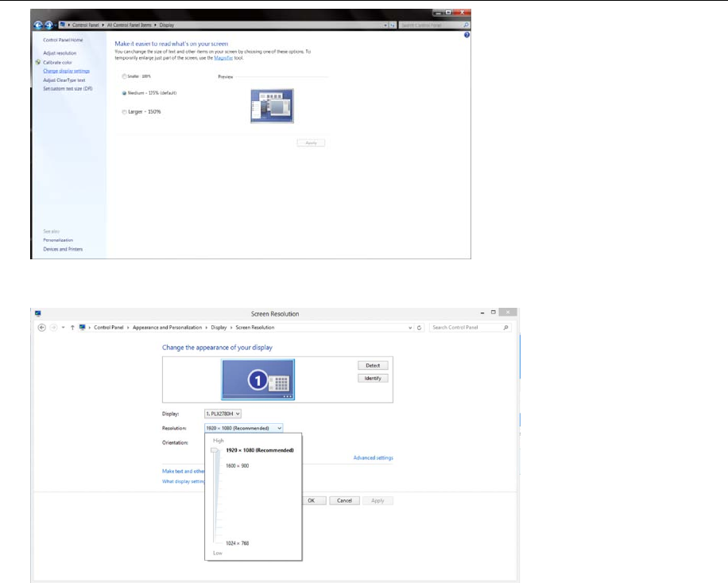728x583 pixels.
Task: Select 1600 × 900 on resolution slider
Action: click(238, 465)
